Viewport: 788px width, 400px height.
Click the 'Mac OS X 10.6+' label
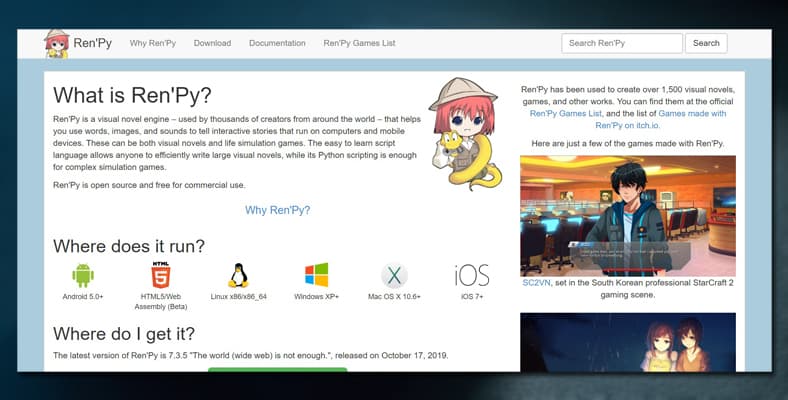(394, 297)
